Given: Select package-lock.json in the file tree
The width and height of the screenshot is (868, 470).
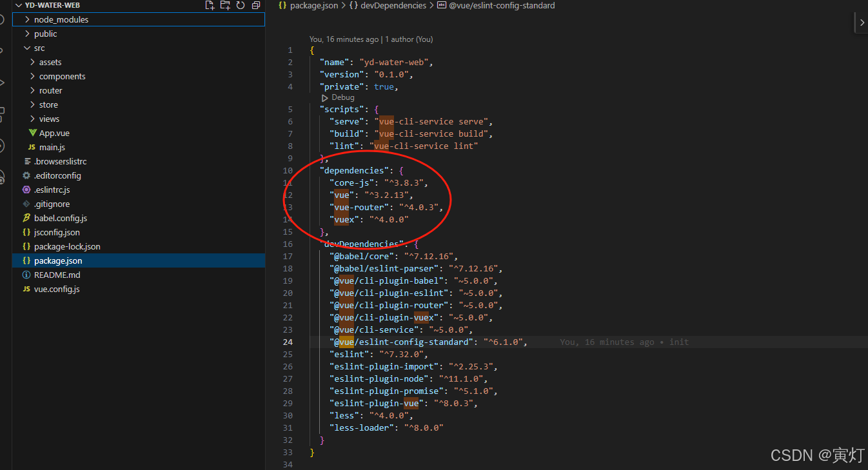Looking at the screenshot, I should point(67,246).
